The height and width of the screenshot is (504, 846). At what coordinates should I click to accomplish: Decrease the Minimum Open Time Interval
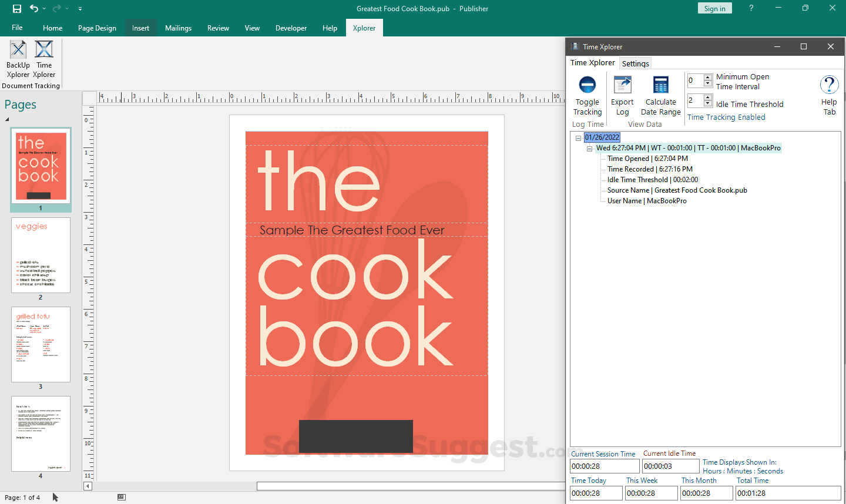point(708,83)
